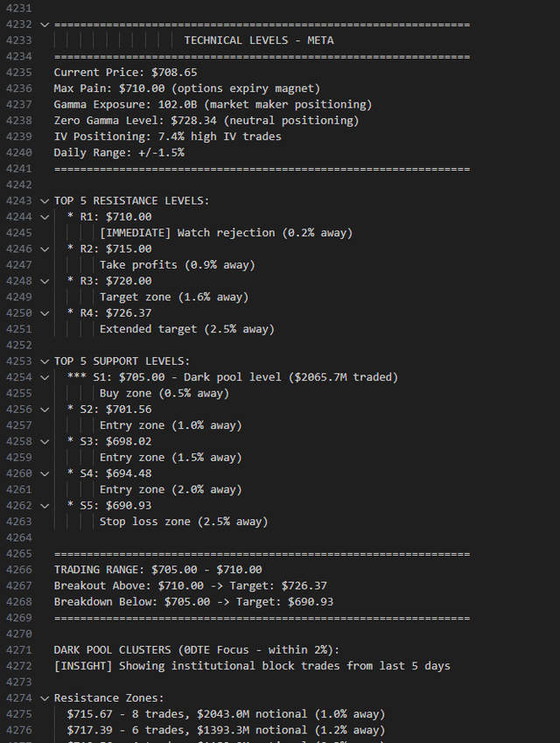
Task: Fold the S1 dark pool level block
Action: (45, 377)
